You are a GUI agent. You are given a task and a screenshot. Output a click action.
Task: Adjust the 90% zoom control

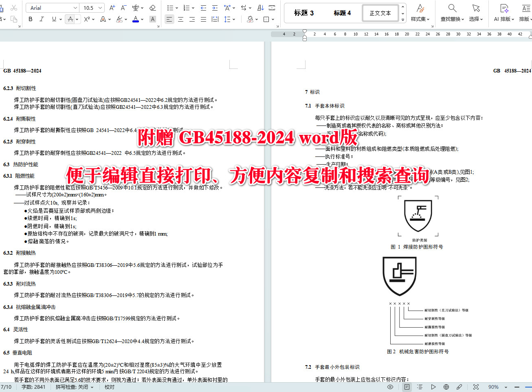pos(494,387)
